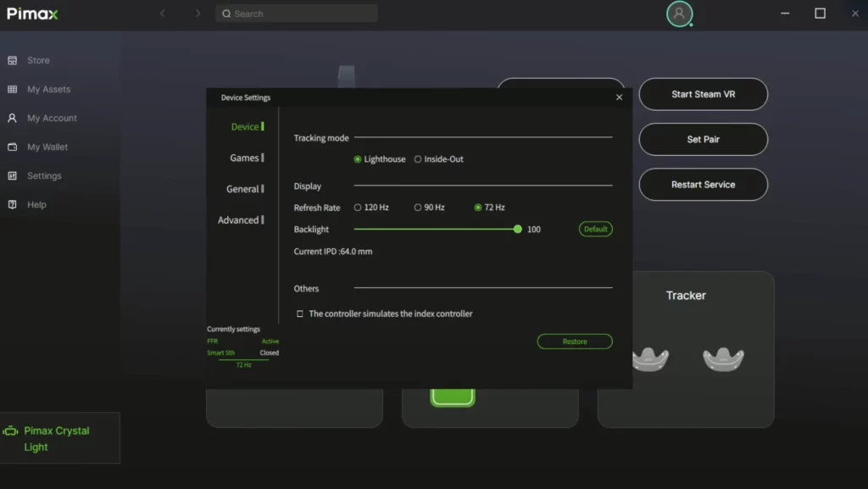Screen dimensions: 868x489
Task: Click the Pimax headset device icon
Action: pos(10,431)
